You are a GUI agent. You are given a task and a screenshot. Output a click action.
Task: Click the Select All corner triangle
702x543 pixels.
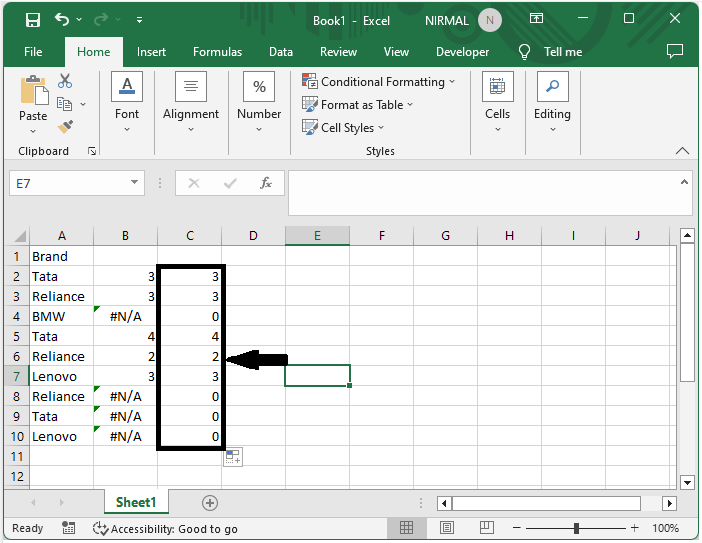[x=20, y=236]
